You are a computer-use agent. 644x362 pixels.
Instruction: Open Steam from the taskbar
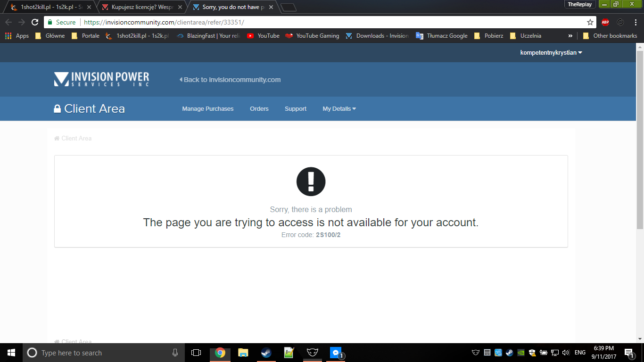coord(266,353)
